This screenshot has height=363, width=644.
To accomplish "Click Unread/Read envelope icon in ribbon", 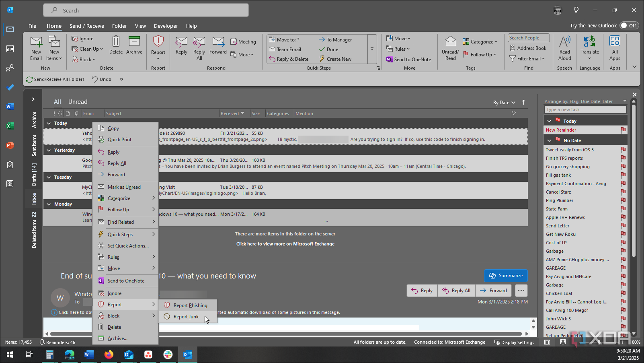I will (450, 48).
